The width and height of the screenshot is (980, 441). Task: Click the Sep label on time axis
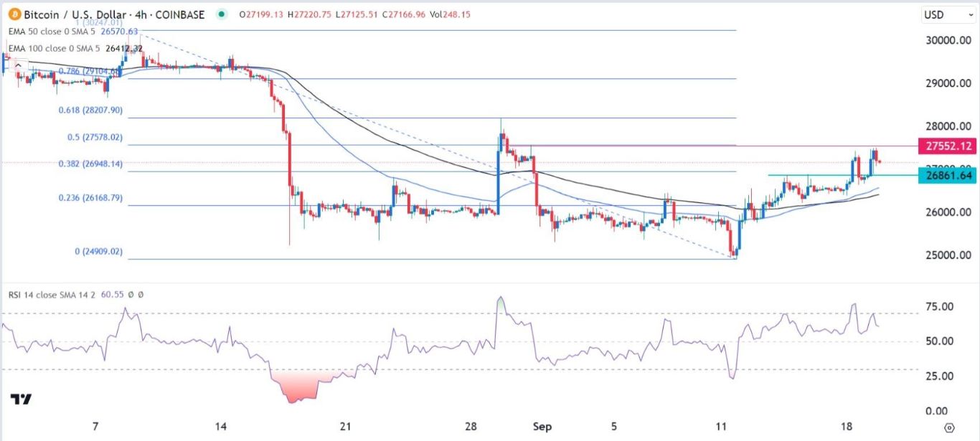542,426
